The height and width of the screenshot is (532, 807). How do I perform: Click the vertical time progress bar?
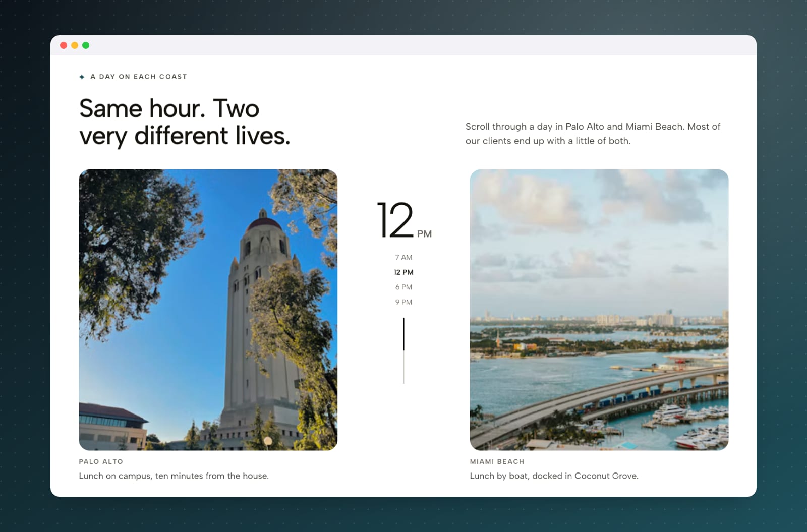(x=403, y=350)
